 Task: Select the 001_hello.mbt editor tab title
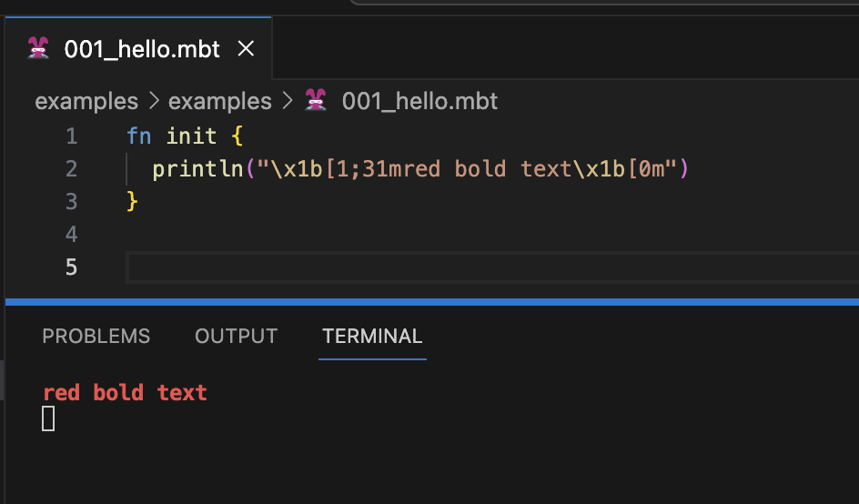click(142, 49)
